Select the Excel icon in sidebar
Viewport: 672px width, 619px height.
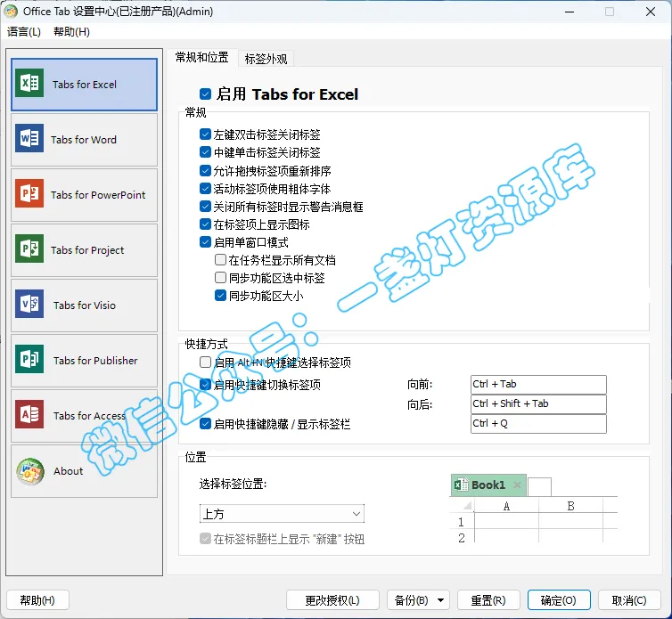[29, 83]
